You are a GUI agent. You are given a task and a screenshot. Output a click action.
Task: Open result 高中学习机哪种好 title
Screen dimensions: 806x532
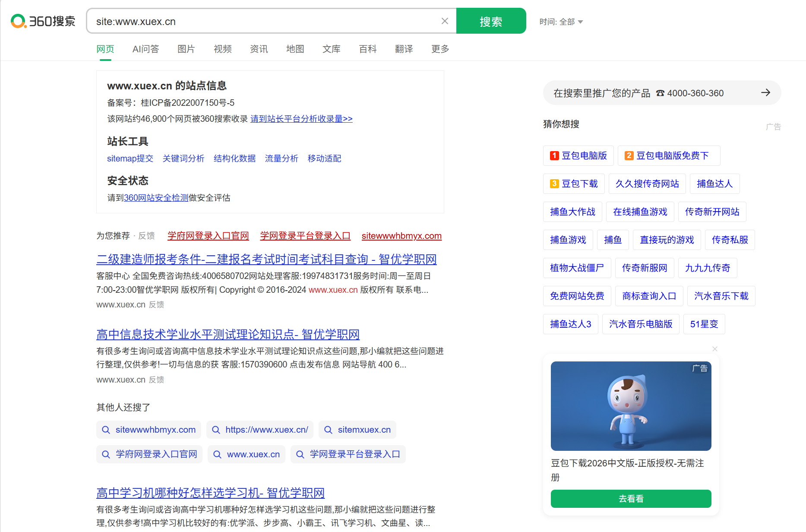[210, 493]
